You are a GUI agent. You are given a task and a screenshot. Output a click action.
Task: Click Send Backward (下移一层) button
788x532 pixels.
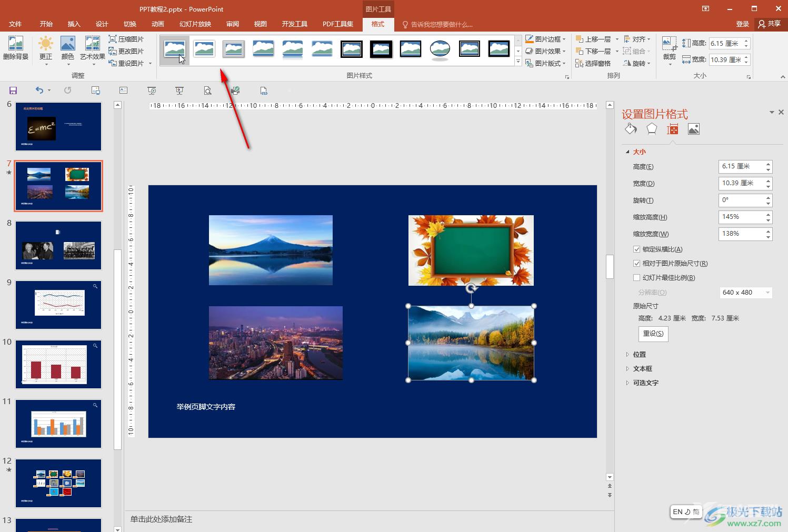coord(594,51)
